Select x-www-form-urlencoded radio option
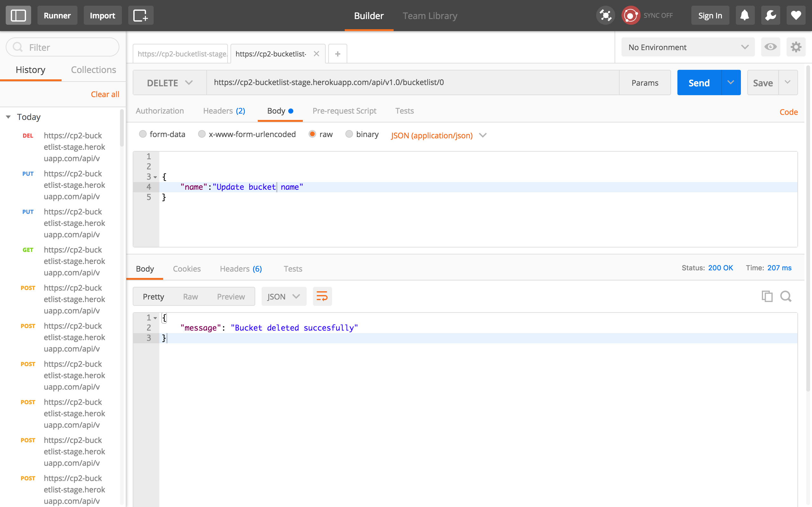812x507 pixels. tap(202, 134)
